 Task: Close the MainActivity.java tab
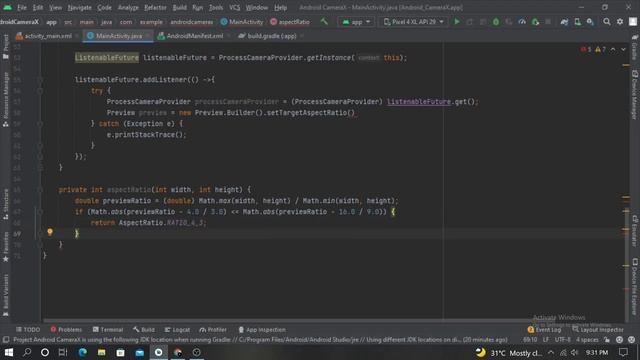[x=148, y=36]
